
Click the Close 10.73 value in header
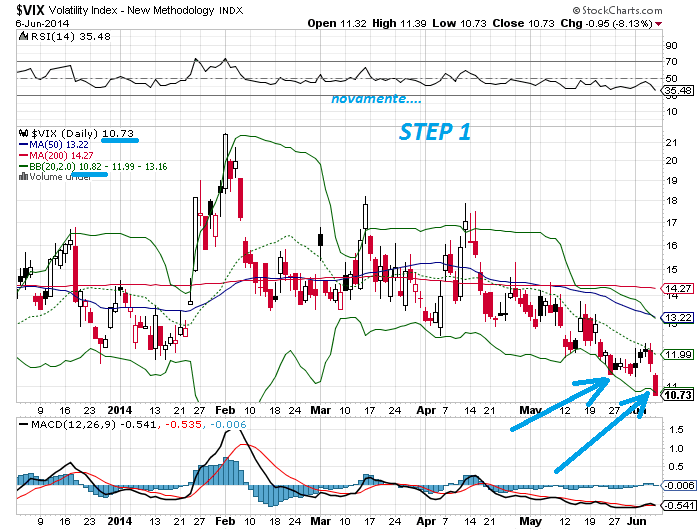click(x=523, y=23)
